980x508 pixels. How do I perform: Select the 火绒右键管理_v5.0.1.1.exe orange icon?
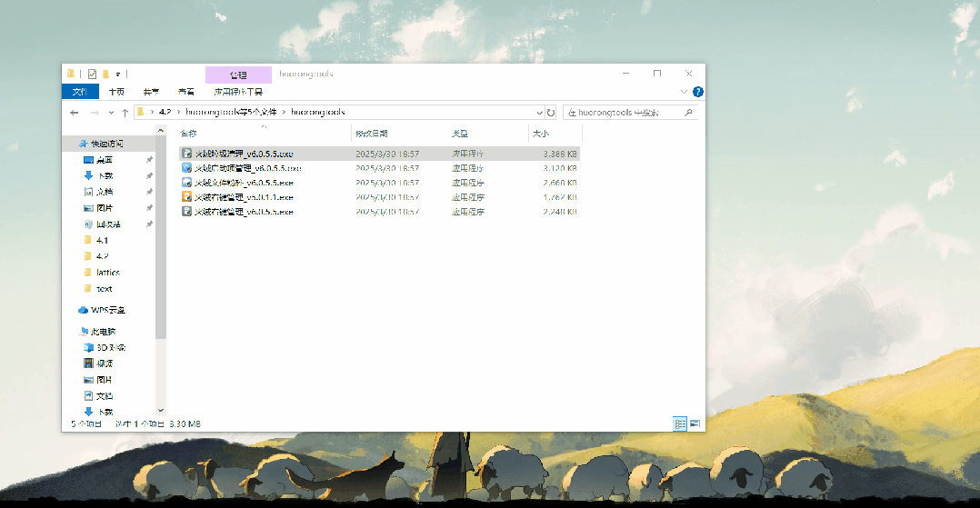(x=186, y=197)
